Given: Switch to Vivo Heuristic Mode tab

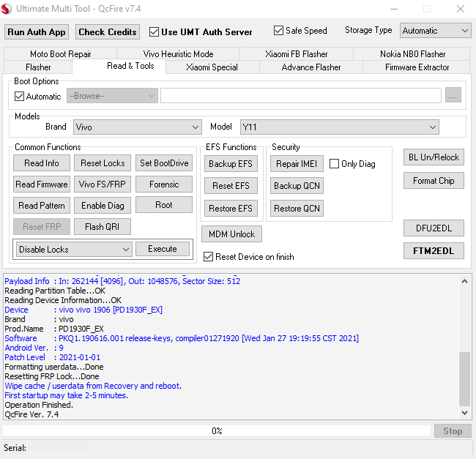Looking at the screenshot, I should tap(178, 54).
